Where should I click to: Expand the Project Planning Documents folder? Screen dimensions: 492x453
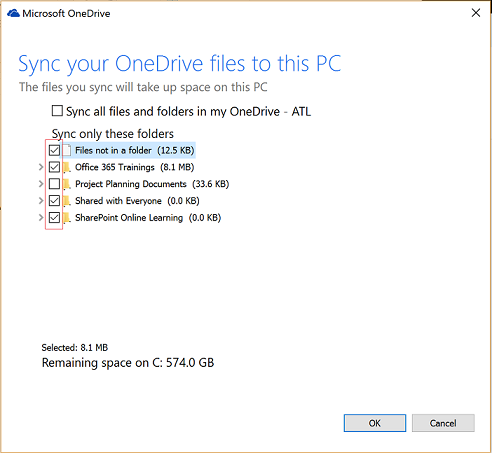41,184
